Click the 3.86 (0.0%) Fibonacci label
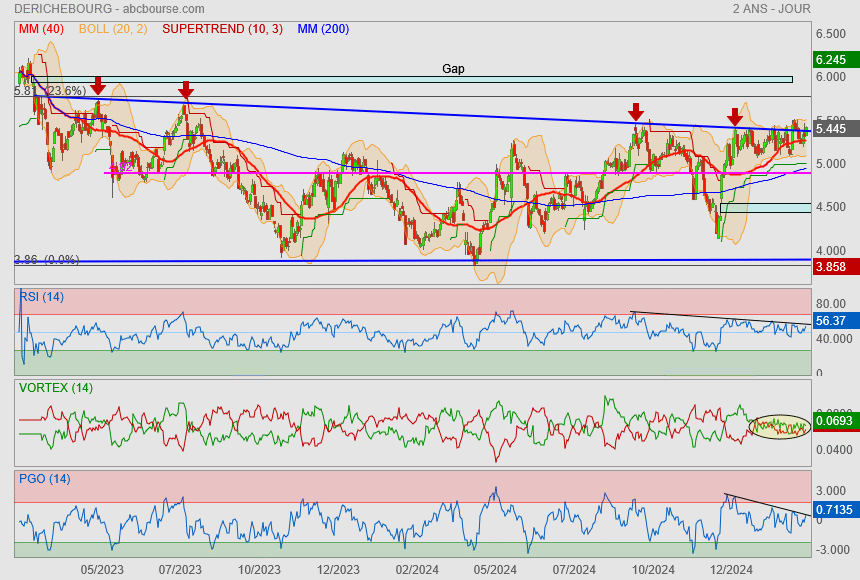860x580 pixels. (47, 260)
